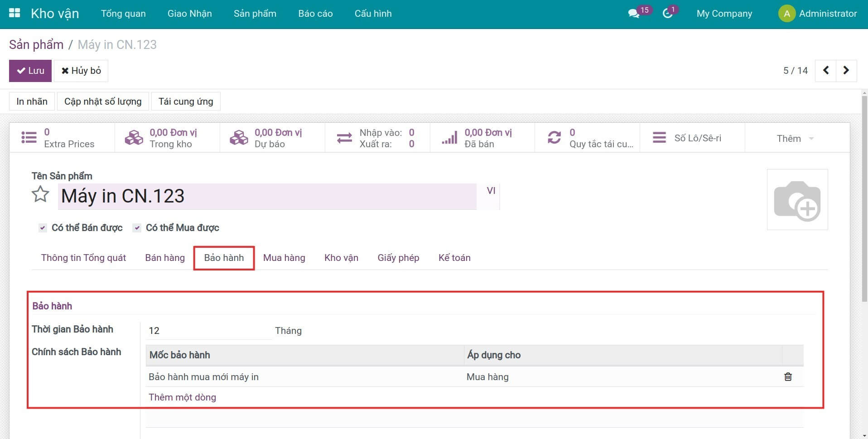Click Thêm một dòng to add line
The image size is (868, 439).
(x=182, y=397)
